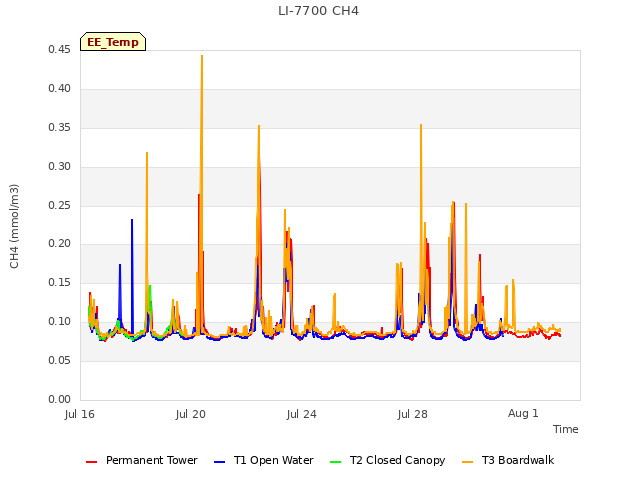This screenshot has height=480, width=640.
Task: Click the 0.15 y-axis tick label
Action: click(x=60, y=282)
